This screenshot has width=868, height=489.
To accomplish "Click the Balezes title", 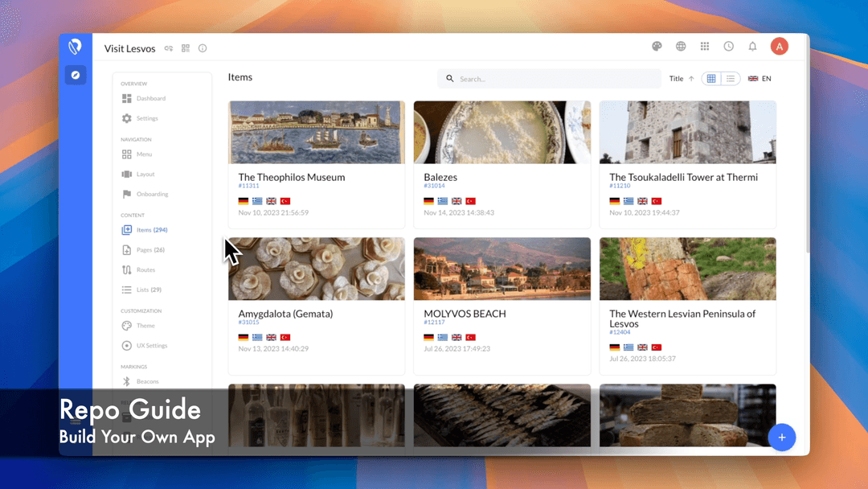I will click(x=440, y=177).
